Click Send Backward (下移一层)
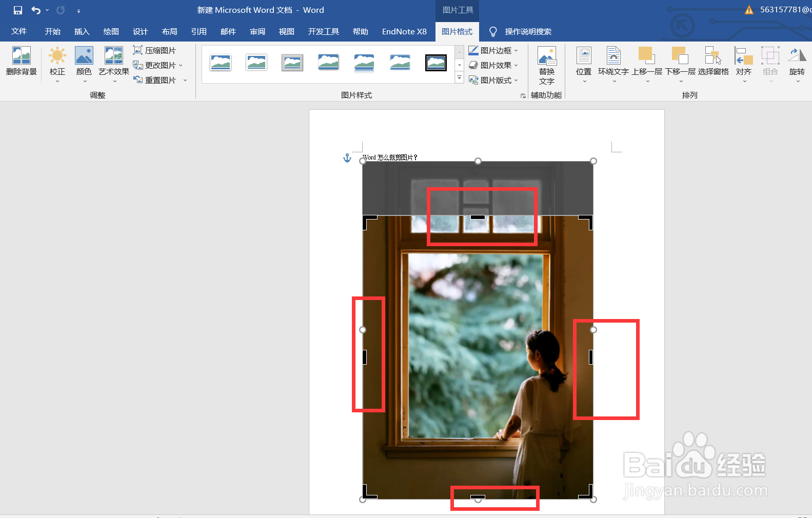Viewport: 812px width, 518px height. (x=681, y=64)
